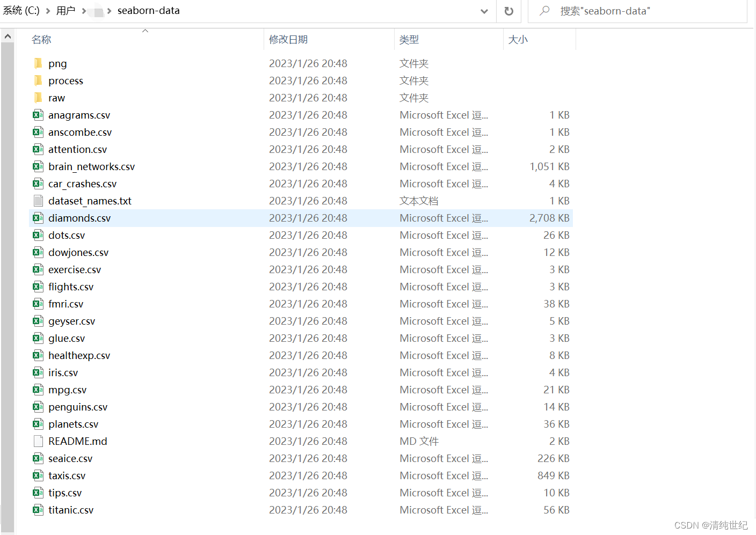
Task: Click the chevron after 系统 (C:)
Action: 49,10
